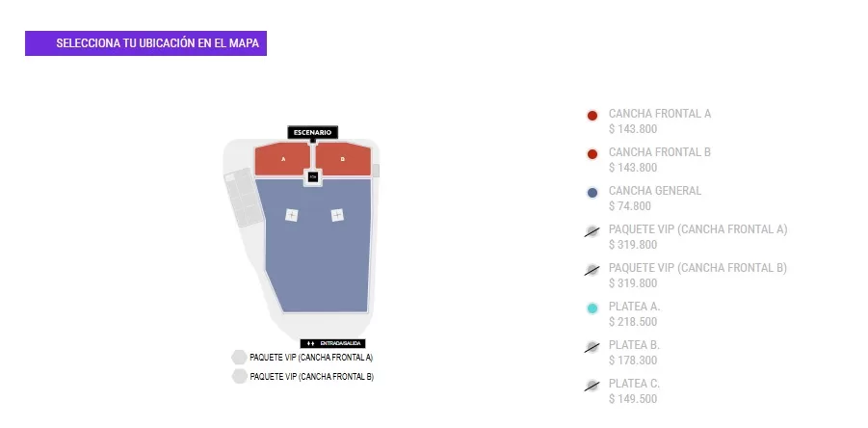Click the blue Cancha General legend dot

(x=592, y=193)
